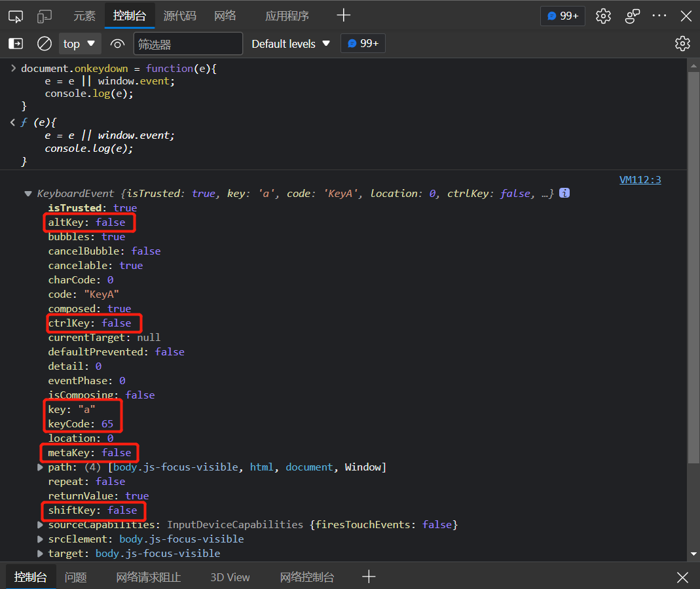Close DevTools with the top X
The image size is (700, 589).
coord(686,16)
